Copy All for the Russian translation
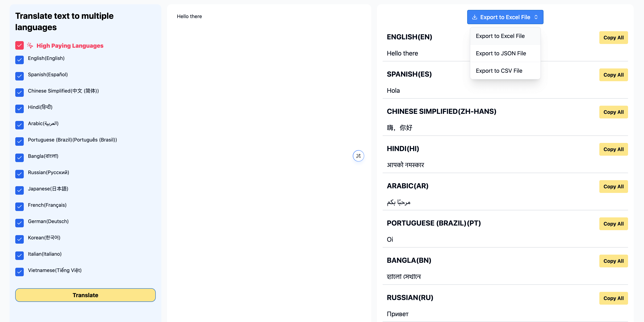 click(614, 298)
